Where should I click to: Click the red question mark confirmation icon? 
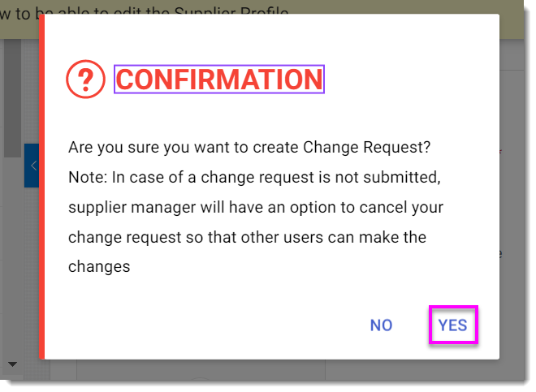[86, 79]
